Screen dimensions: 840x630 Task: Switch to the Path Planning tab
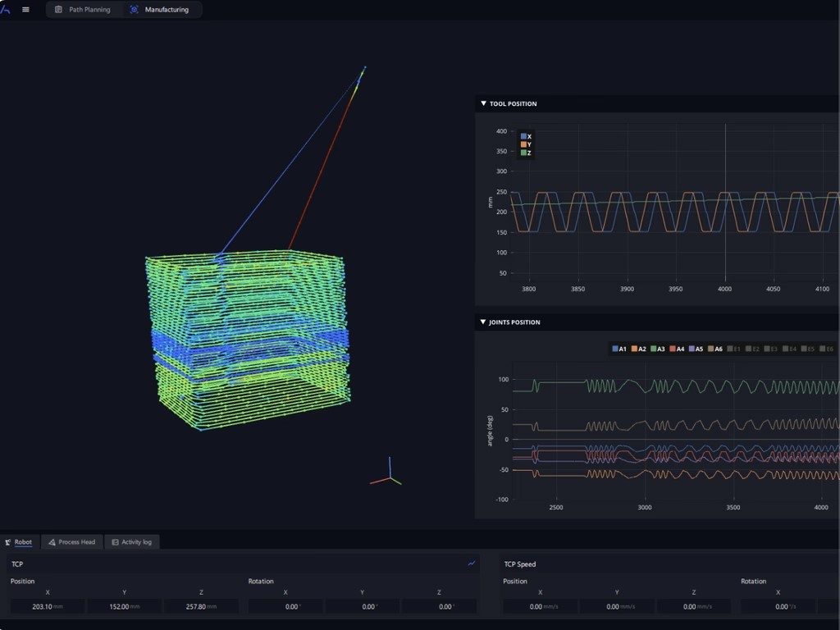coord(89,10)
